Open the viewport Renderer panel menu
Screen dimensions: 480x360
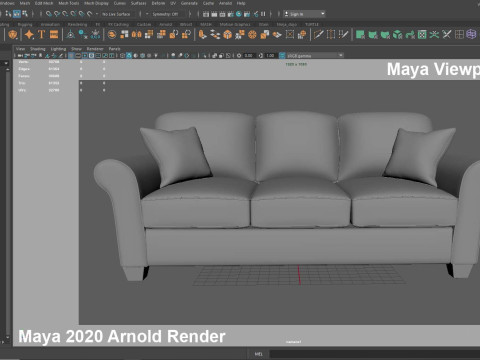tap(95, 49)
